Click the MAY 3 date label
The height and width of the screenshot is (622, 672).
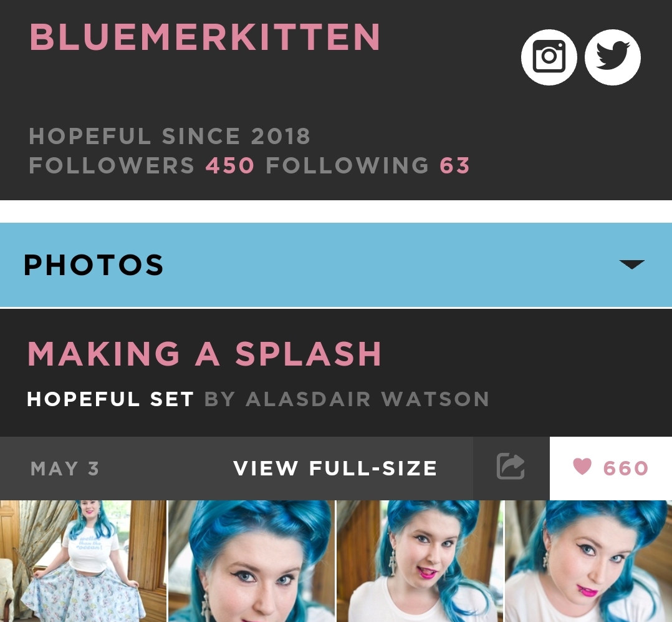click(65, 469)
